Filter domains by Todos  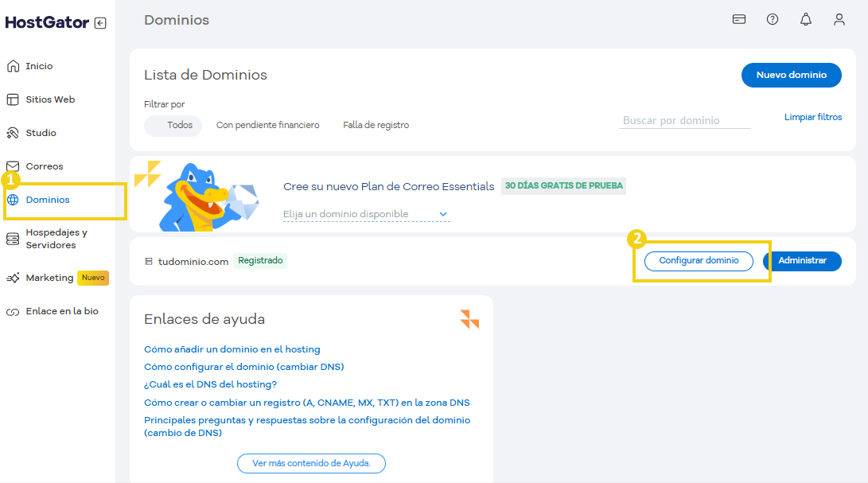[x=173, y=125]
